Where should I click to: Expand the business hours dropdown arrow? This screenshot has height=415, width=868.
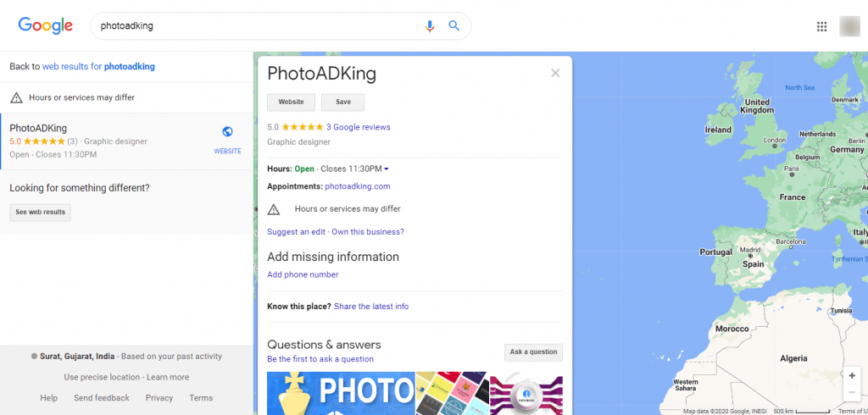(387, 169)
